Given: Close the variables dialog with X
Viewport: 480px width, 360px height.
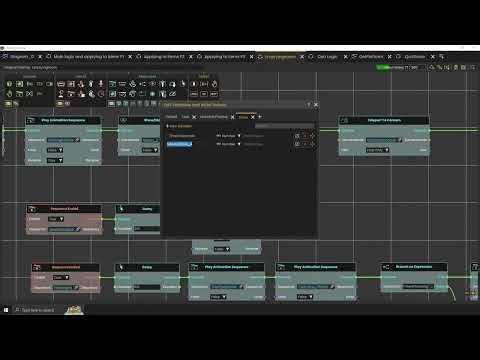Looking at the screenshot, I should 316,105.
